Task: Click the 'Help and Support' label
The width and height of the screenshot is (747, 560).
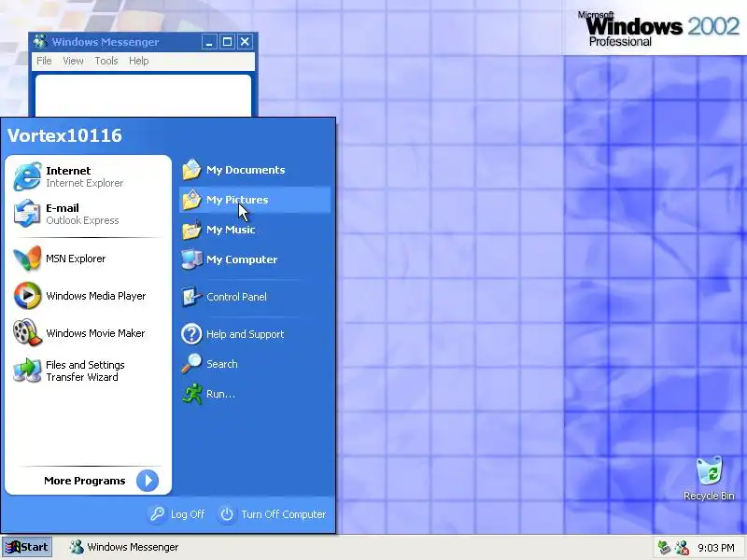Action: [245, 334]
